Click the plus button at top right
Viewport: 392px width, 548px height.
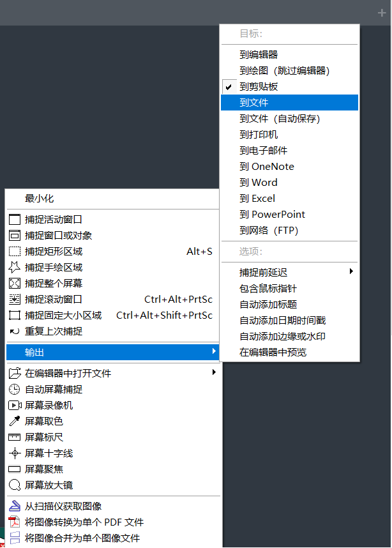382,12
